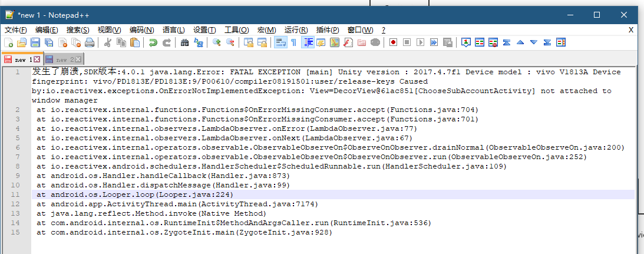Create a new document with the New icon

click(x=8, y=42)
